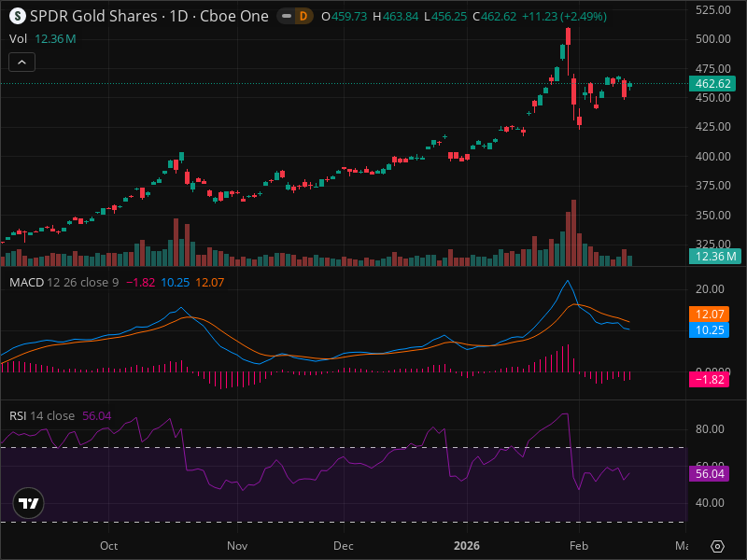Click the 80.00 RSI axis label

point(710,429)
